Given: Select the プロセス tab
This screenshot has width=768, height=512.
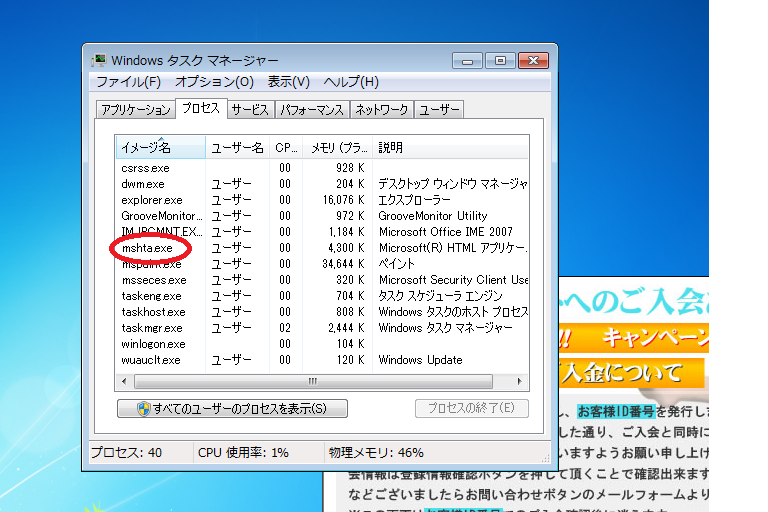Looking at the screenshot, I should click(x=201, y=108).
